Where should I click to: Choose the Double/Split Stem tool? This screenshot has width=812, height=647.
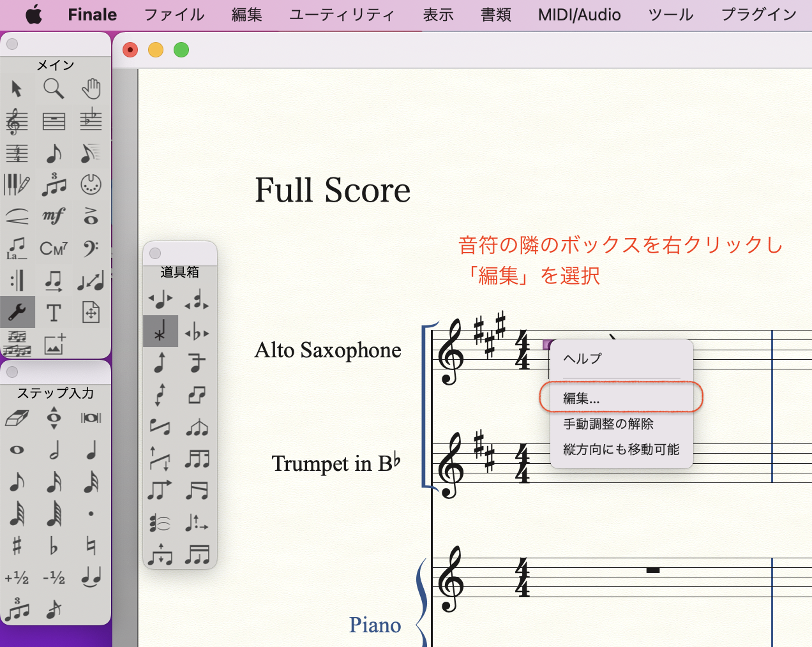click(197, 396)
